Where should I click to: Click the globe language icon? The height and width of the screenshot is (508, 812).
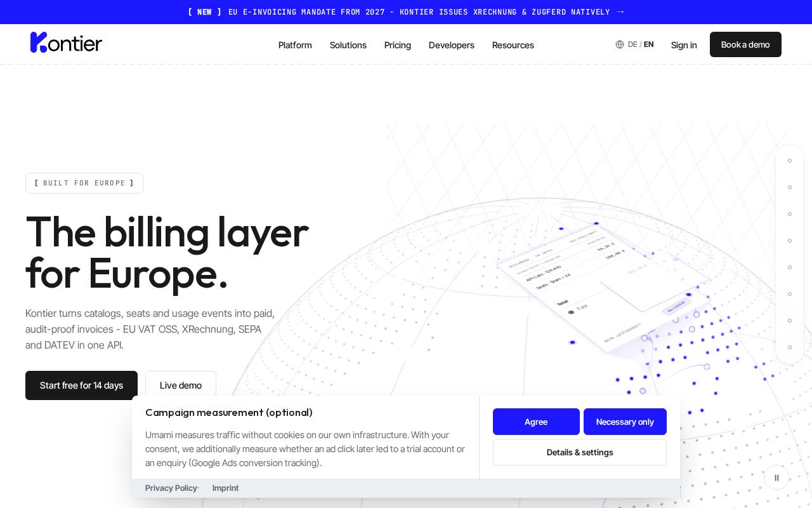click(x=620, y=44)
